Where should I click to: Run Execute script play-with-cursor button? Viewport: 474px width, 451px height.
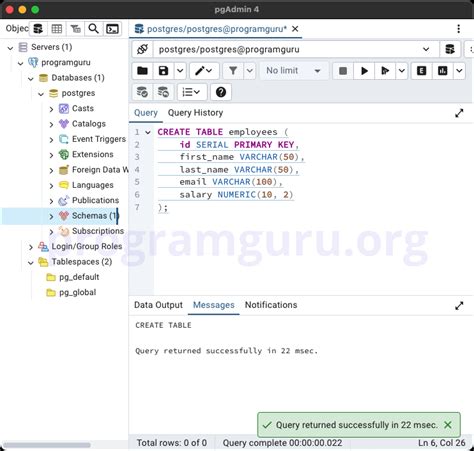(385, 71)
